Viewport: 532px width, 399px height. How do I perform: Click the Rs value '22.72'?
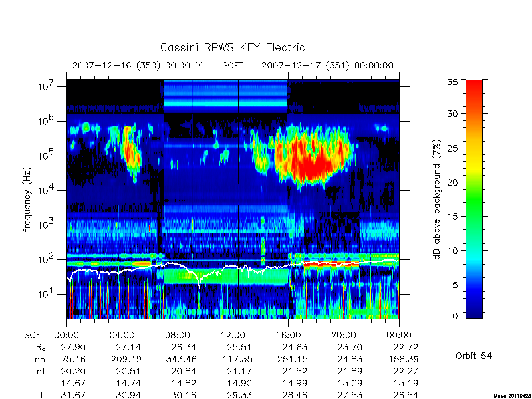405,347
